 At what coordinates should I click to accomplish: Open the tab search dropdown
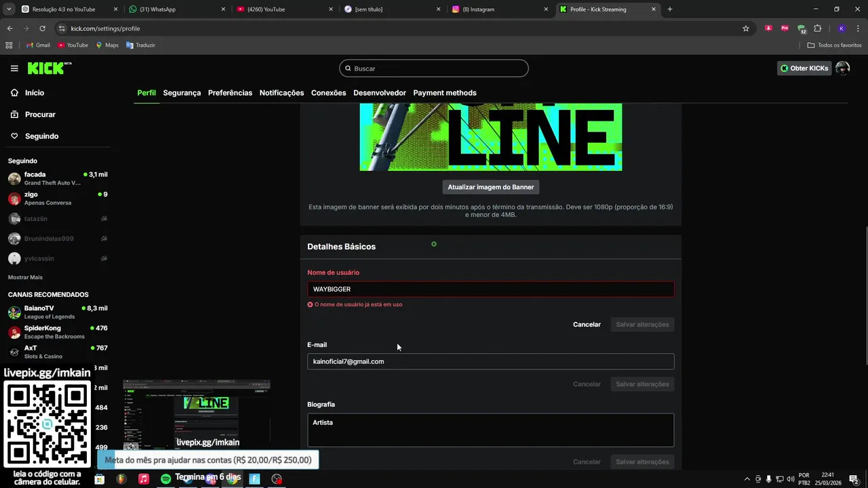click(8, 9)
